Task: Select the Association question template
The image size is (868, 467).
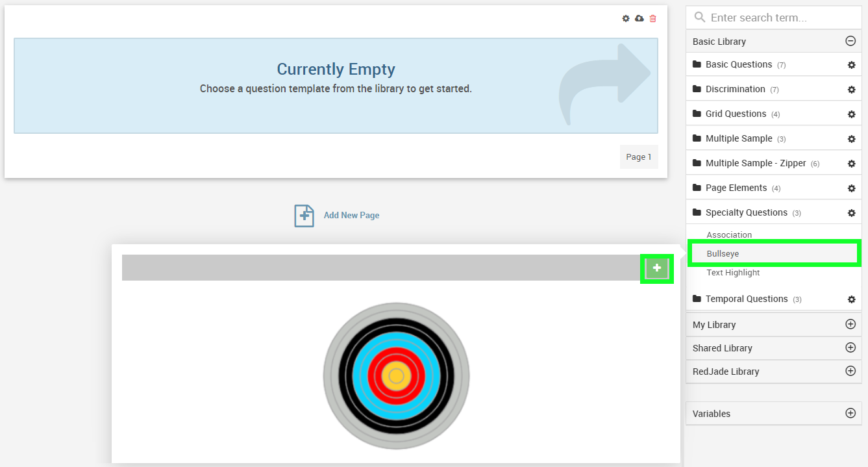Action: pos(729,235)
